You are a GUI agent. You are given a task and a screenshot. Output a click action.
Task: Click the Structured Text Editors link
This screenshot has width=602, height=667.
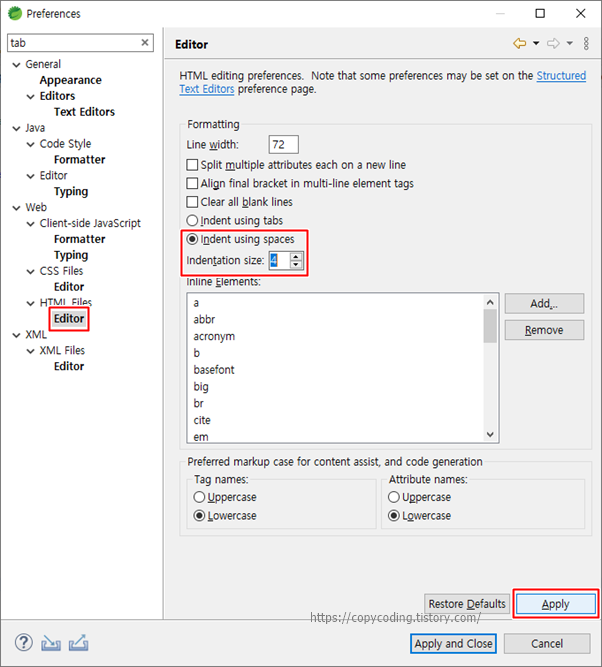tap(561, 76)
